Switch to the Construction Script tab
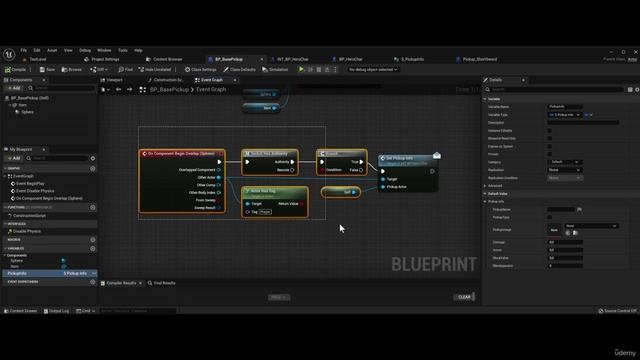The width and height of the screenshot is (640, 360). pos(166,80)
